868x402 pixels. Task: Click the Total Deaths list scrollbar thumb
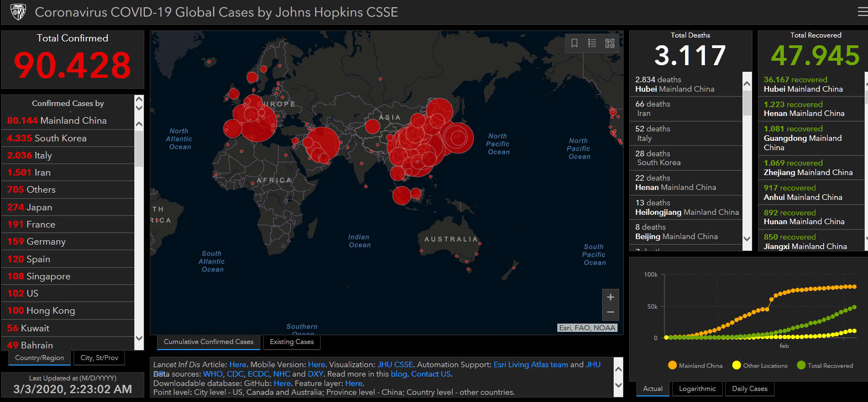[747, 103]
